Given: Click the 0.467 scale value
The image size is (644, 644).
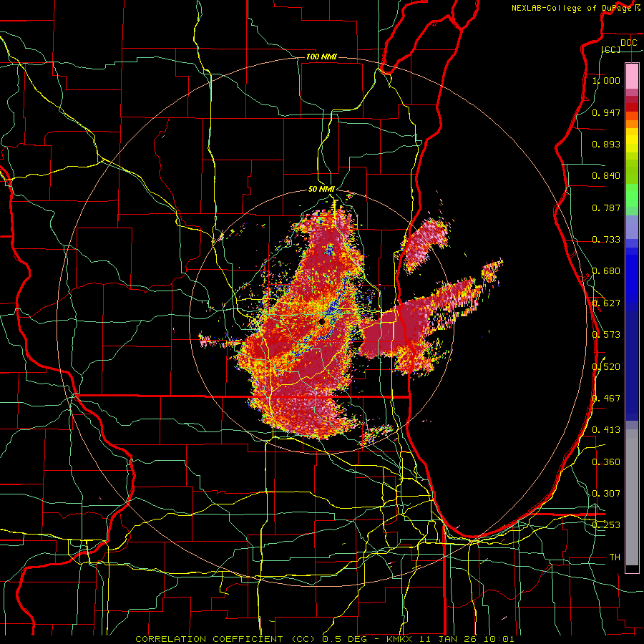Looking at the screenshot, I should click(606, 399).
